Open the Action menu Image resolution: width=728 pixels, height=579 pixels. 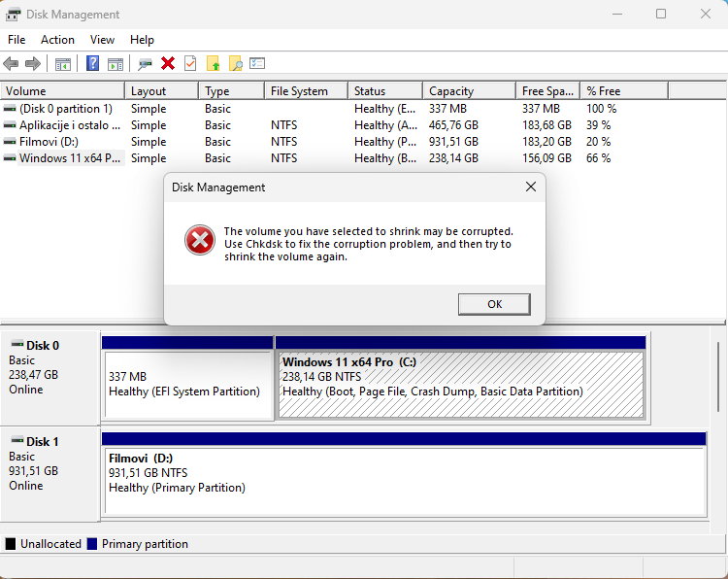click(x=57, y=40)
